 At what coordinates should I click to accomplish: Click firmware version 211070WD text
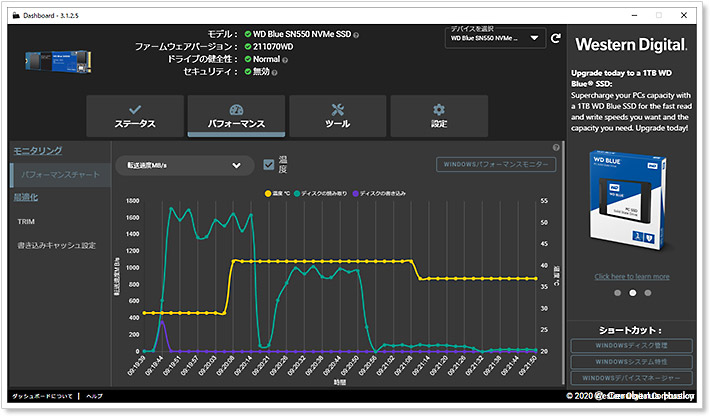[x=273, y=47]
